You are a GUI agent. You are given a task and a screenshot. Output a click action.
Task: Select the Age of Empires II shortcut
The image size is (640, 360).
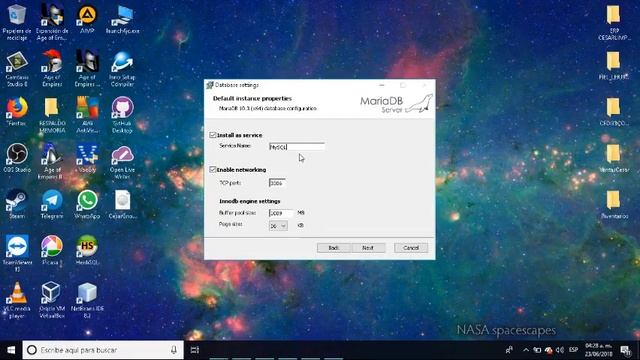pyautogui.click(x=52, y=161)
